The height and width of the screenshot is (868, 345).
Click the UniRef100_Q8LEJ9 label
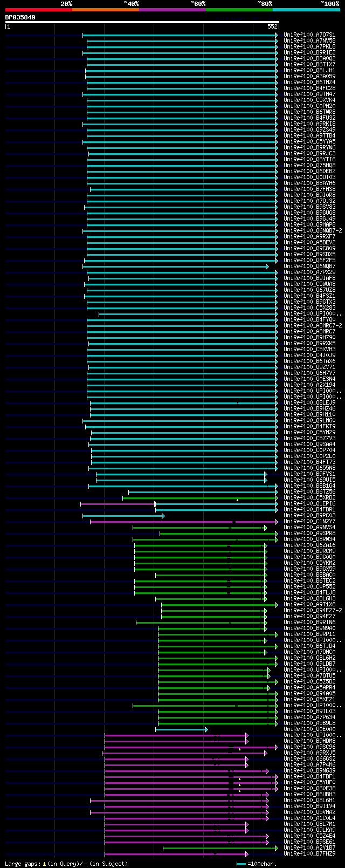(309, 403)
